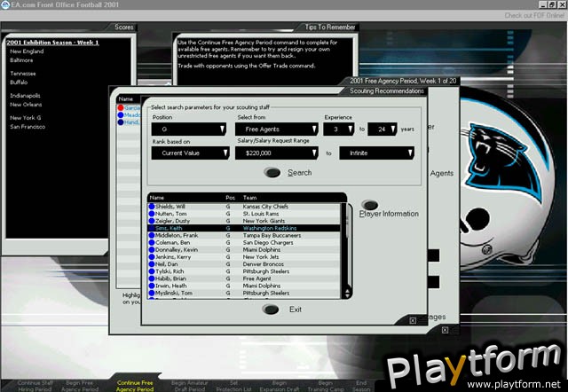Image resolution: width=568 pixels, height=392 pixels.
Task: Open minimum experience dropdown showing 3
Action: (x=338, y=129)
